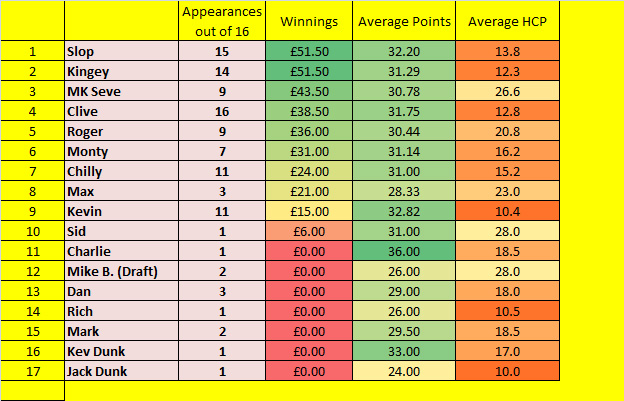Click the Appearances out of 16 header

tap(222, 21)
